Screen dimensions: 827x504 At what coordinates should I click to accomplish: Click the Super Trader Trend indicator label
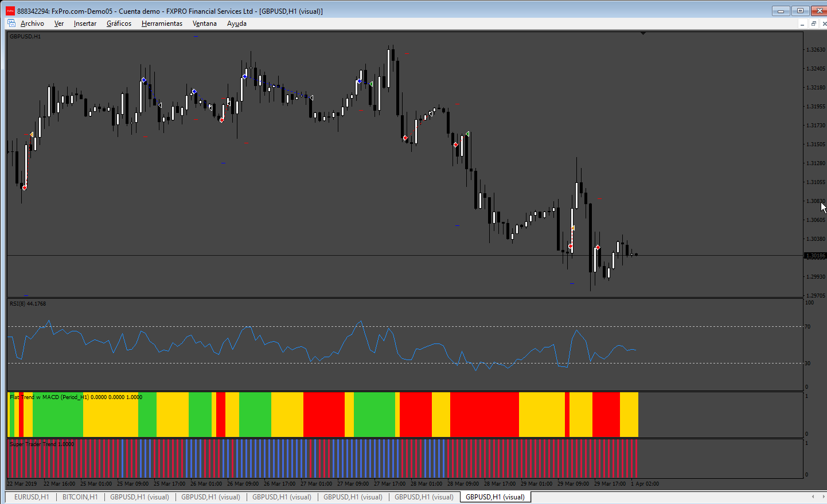tap(42, 444)
